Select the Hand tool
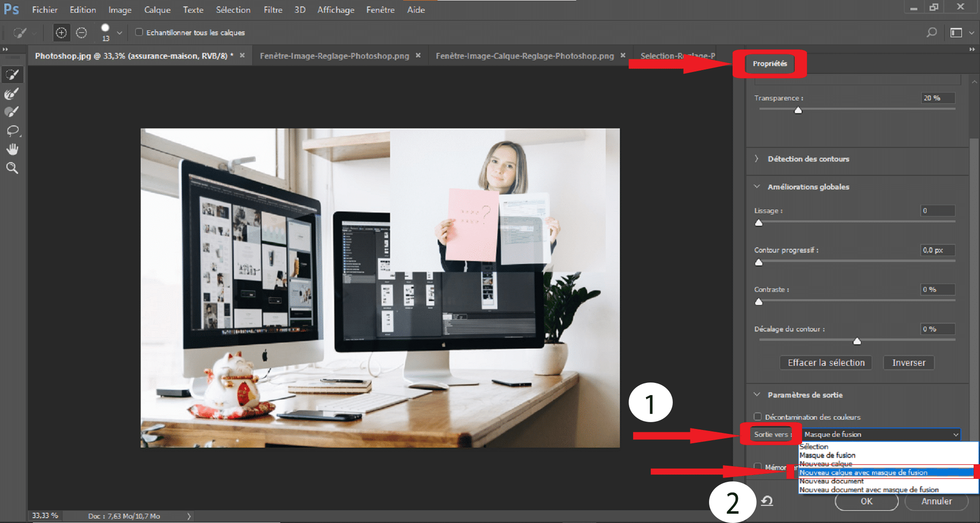 pyautogui.click(x=12, y=149)
